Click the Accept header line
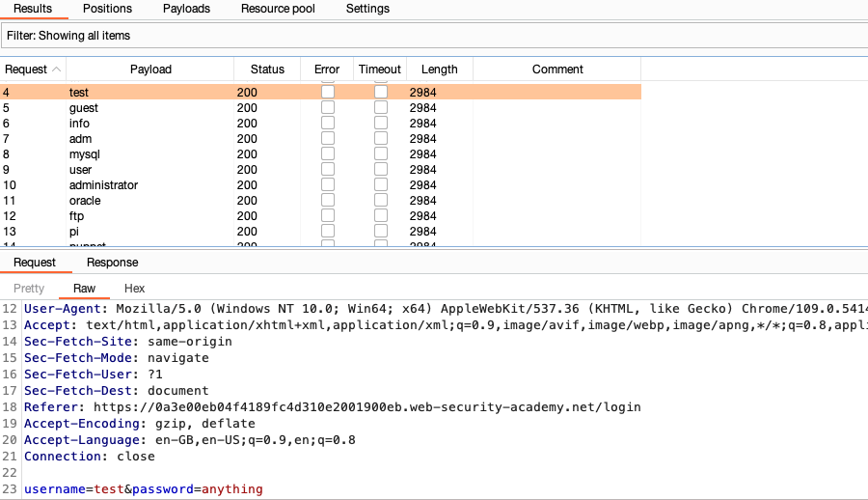The height and width of the screenshot is (500, 868). coord(446,325)
